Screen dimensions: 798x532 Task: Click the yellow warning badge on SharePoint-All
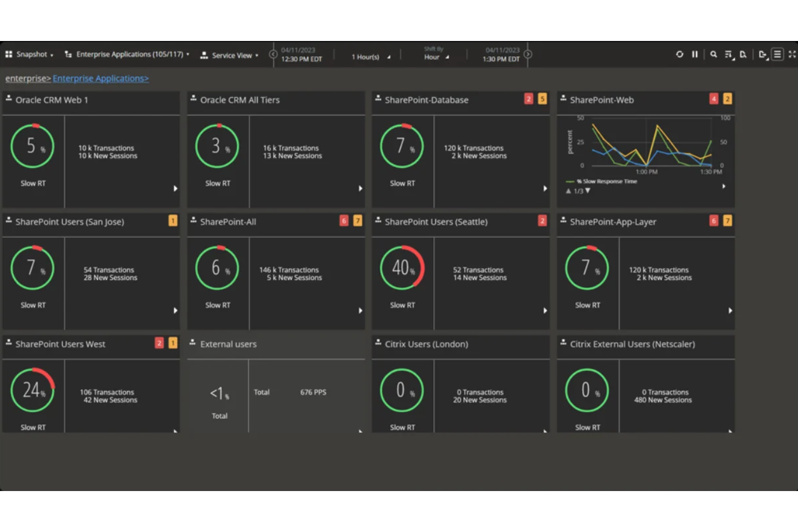click(357, 220)
